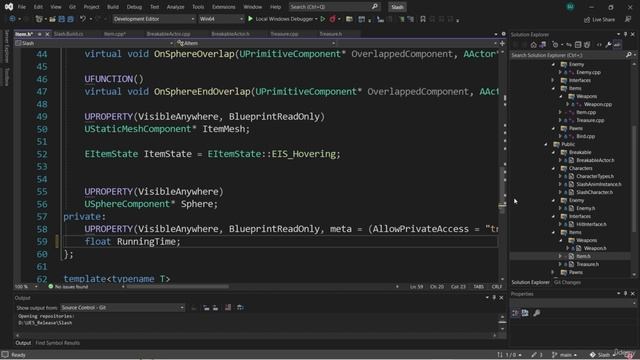Click the bookmark icon in the toolbar
The width and height of the screenshot is (640, 360).
(x=423, y=19)
